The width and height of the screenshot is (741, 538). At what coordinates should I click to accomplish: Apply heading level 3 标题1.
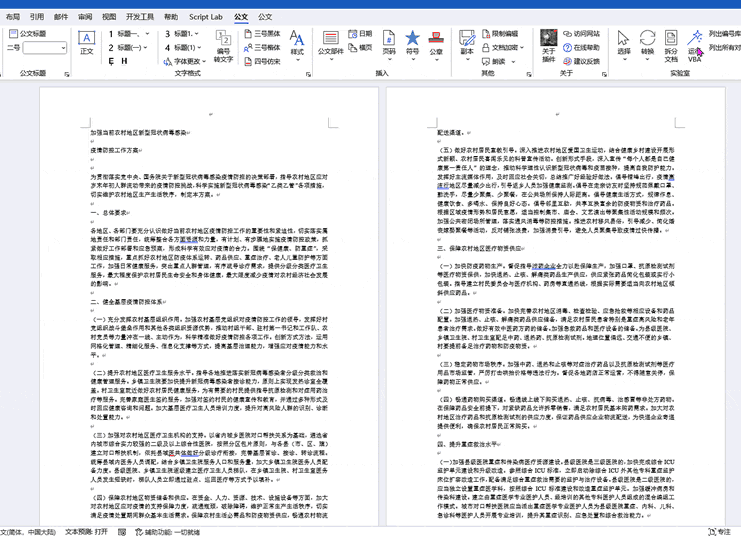coord(178,34)
